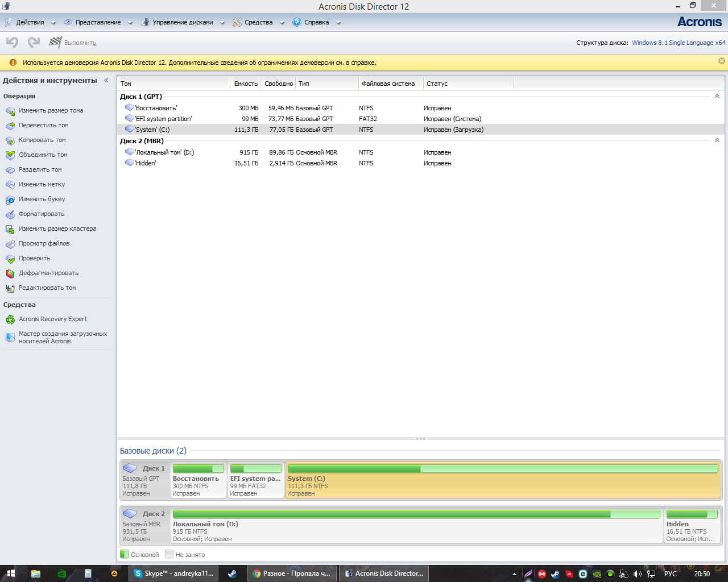The height and width of the screenshot is (582, 728).
Task: Click the Acronis Recovery Expert link
Action: (53, 319)
